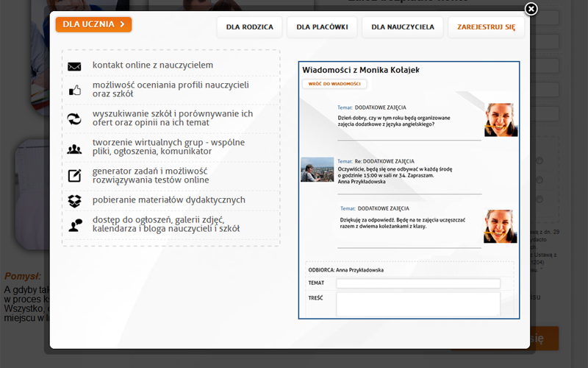588x368 pixels.
Task: Switch to the DLA PLACÓWKI tab
Action: point(322,27)
